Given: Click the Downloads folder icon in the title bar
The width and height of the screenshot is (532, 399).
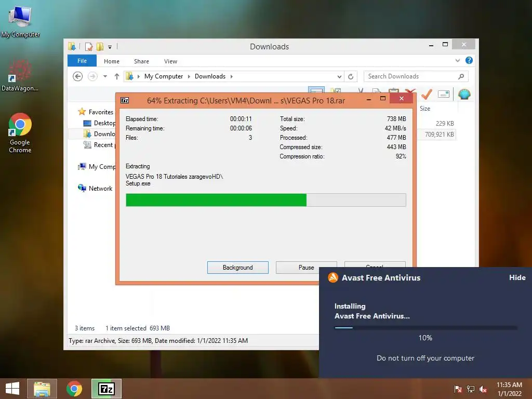Looking at the screenshot, I should (72, 46).
